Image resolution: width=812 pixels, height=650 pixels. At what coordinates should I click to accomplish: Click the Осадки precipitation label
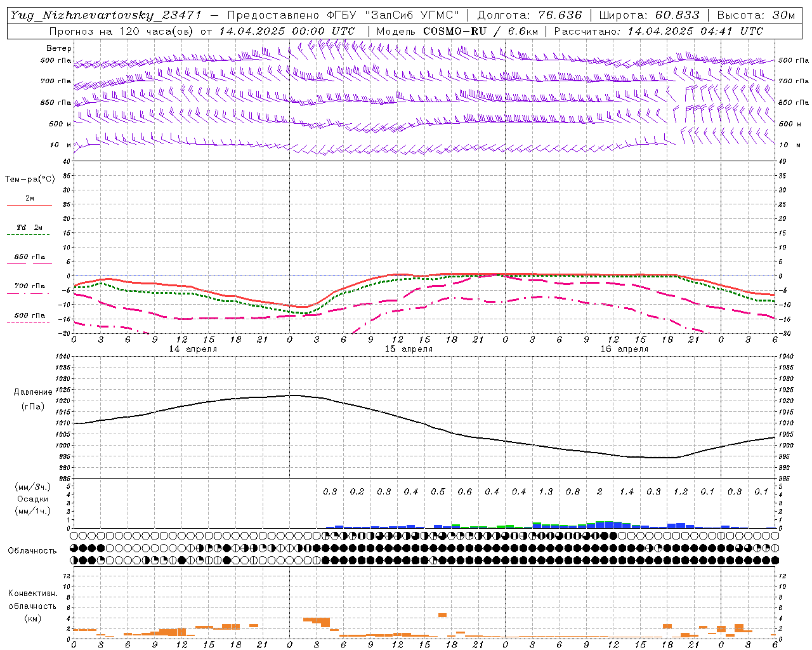click(33, 499)
